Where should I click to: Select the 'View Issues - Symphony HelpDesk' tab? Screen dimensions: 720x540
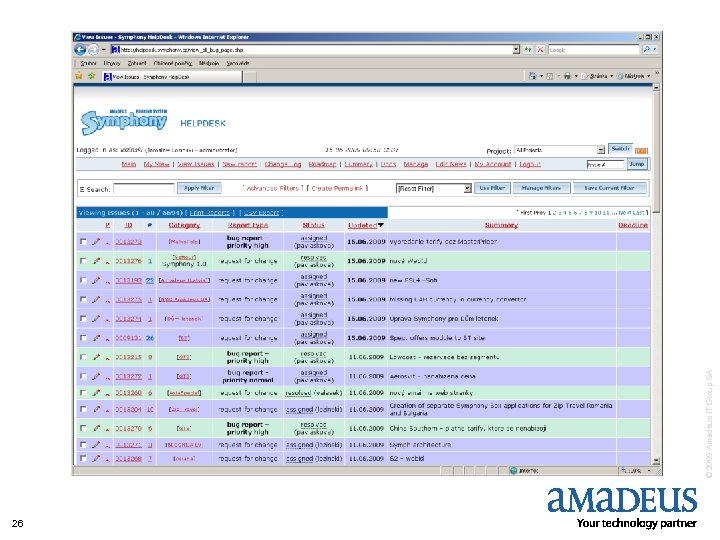(172, 77)
